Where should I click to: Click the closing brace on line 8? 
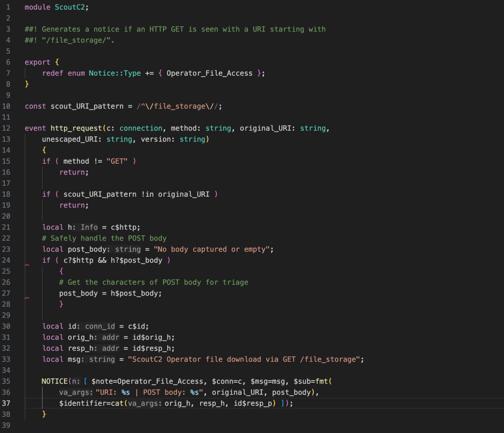[27, 84]
